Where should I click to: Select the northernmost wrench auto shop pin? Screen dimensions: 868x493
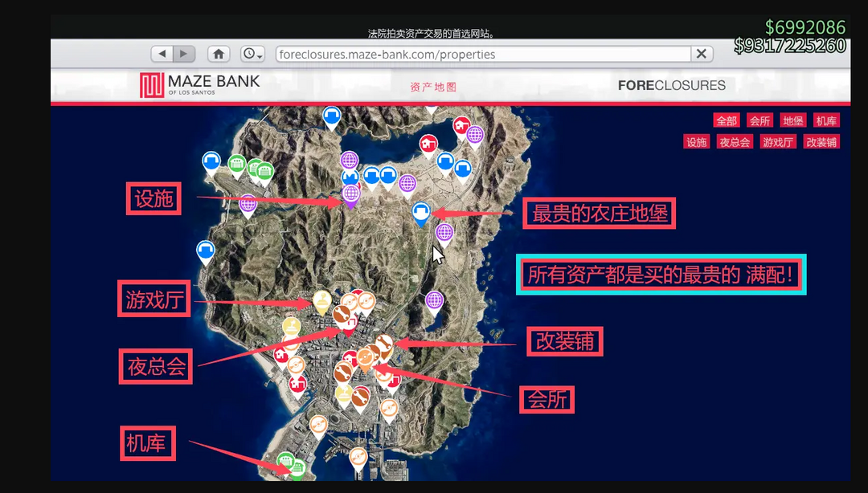click(342, 316)
